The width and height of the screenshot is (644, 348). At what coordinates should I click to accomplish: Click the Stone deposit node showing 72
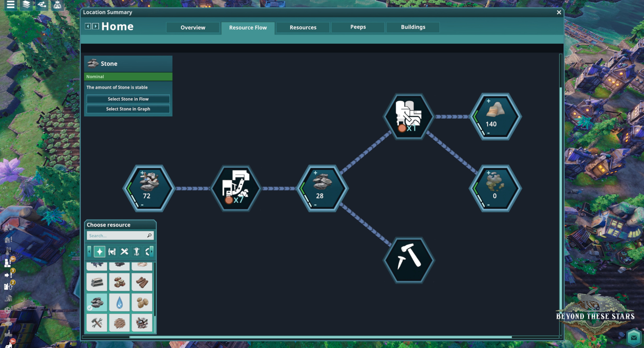[x=148, y=188]
